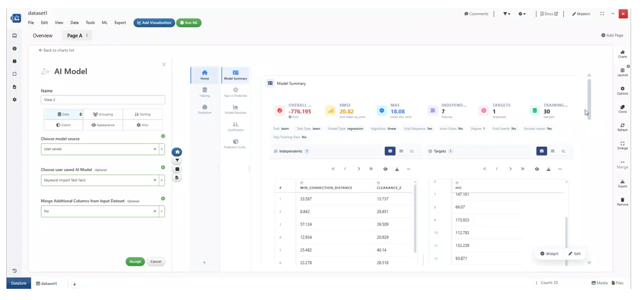Open the Charts panel in right sidebar
Viewport: 644px width, 300px height.
coord(622,54)
